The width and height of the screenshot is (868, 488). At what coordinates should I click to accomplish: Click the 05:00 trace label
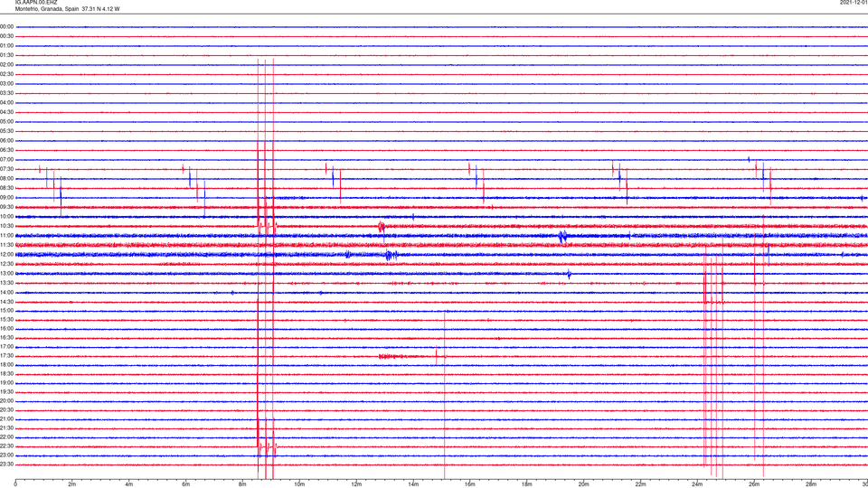6,121
